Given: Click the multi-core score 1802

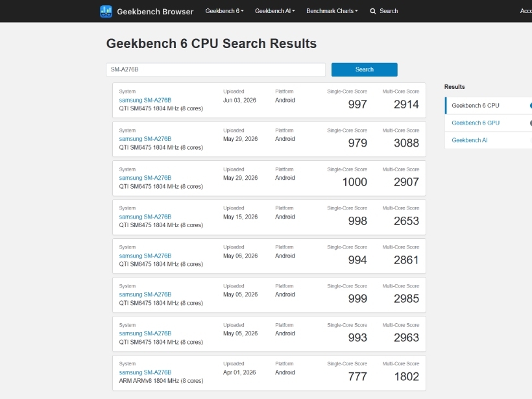Looking at the screenshot, I should click(x=407, y=377).
